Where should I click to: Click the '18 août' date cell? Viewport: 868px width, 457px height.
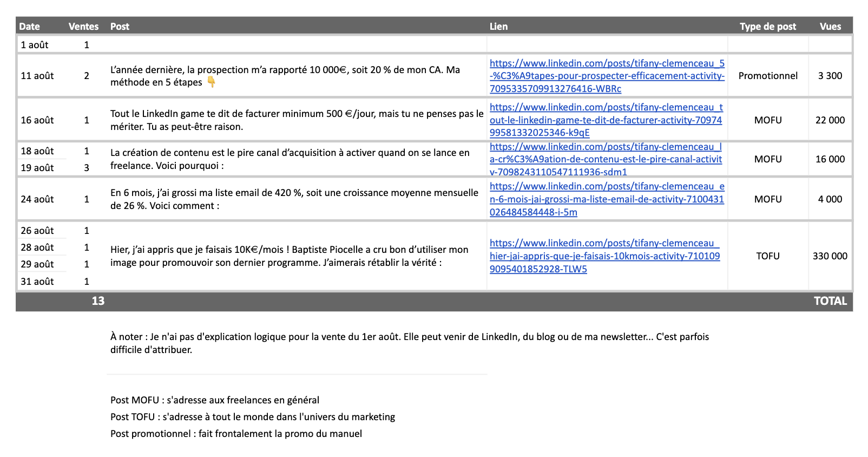[37, 151]
